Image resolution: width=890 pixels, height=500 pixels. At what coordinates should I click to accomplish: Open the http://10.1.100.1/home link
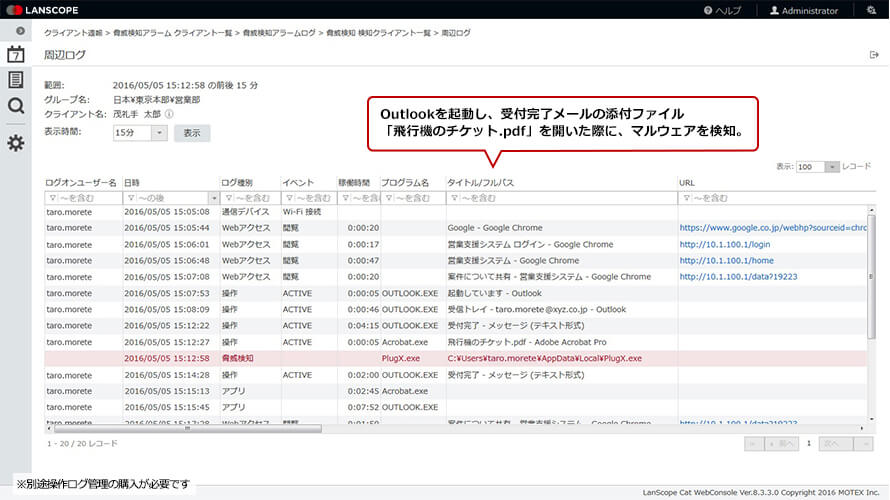pyautogui.click(x=727, y=260)
